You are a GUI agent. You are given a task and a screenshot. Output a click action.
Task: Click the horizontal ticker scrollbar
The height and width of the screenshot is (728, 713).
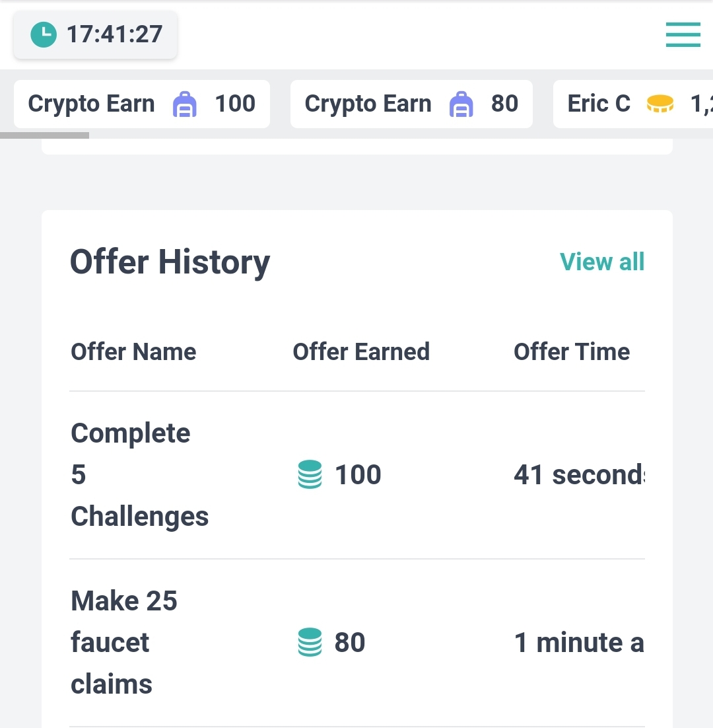[44, 135]
